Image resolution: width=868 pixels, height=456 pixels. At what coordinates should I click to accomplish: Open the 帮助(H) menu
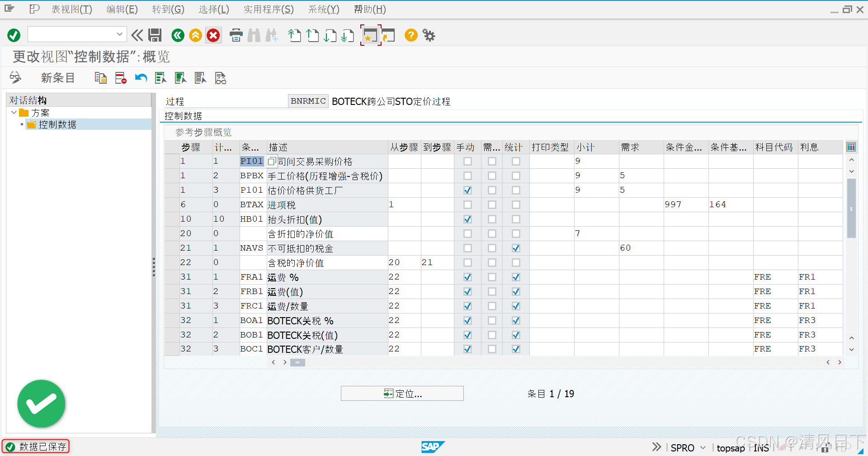click(370, 9)
